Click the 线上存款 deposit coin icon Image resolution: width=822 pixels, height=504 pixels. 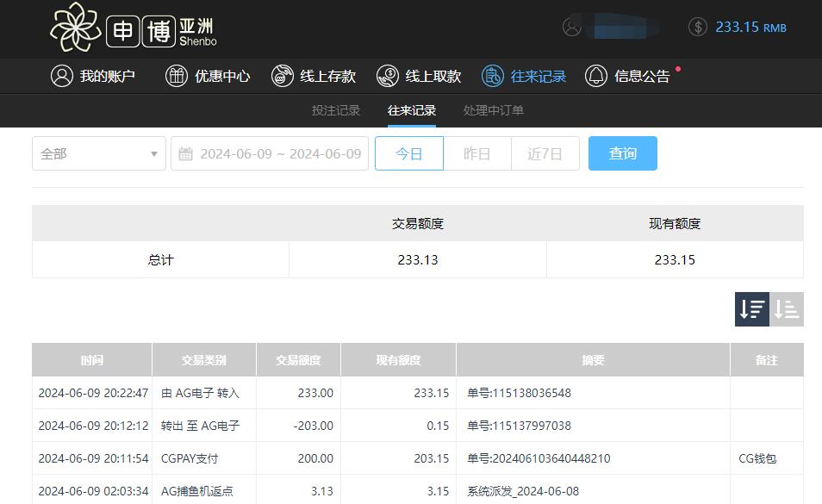282,76
